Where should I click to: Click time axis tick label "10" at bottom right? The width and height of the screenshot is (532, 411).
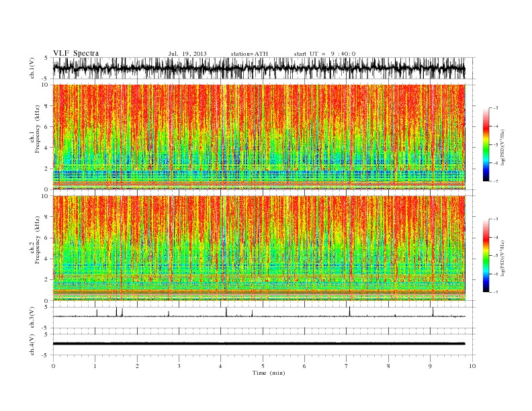(472, 366)
